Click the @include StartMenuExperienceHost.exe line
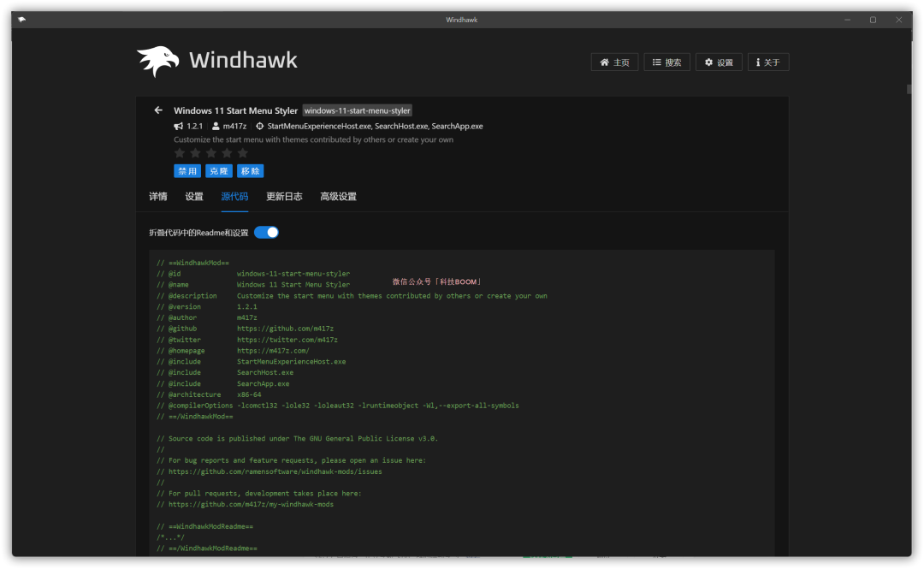This screenshot has width=924, height=569. click(251, 362)
